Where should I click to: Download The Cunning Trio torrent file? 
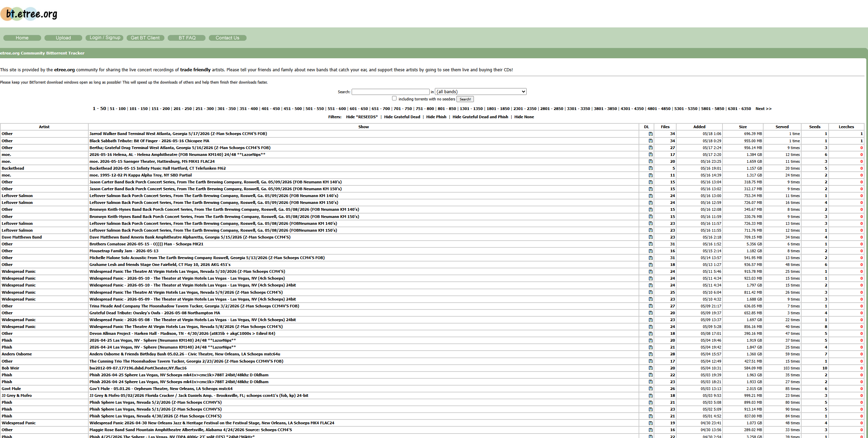[651, 361]
